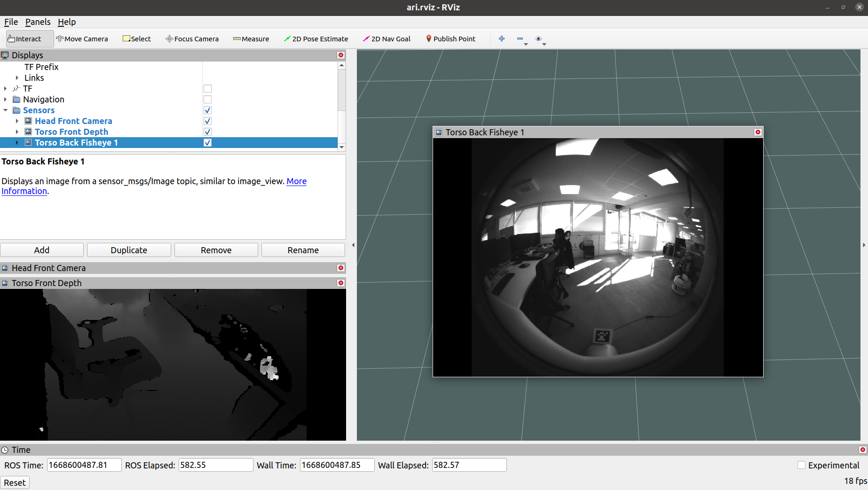This screenshot has height=490, width=868.
Task: Uncheck Head Front Camera display
Action: 207,121
